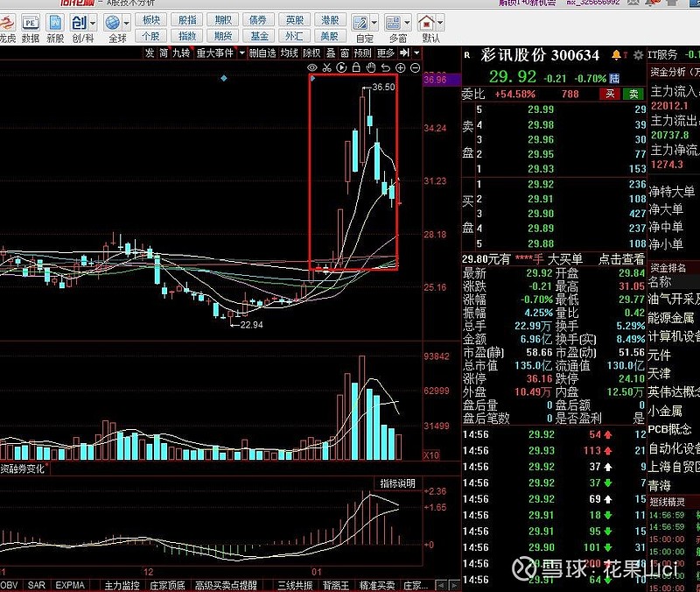Click the R margin-trading mark beside 彩讯股份

tap(467, 55)
